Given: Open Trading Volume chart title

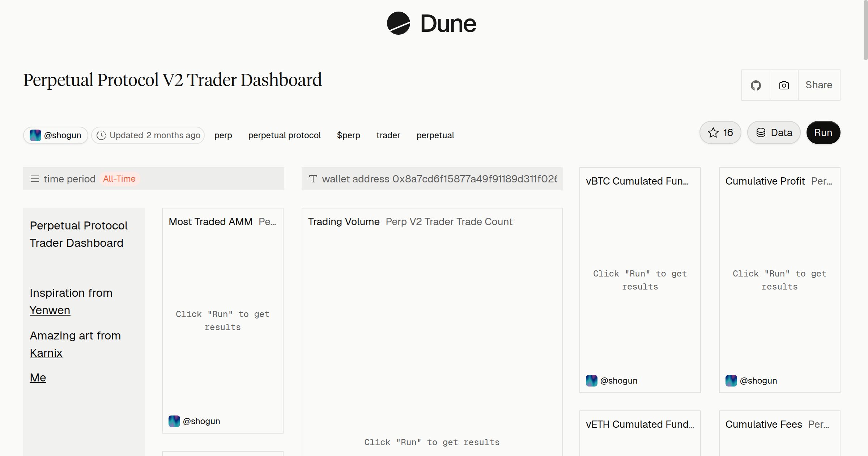Looking at the screenshot, I should (x=344, y=221).
